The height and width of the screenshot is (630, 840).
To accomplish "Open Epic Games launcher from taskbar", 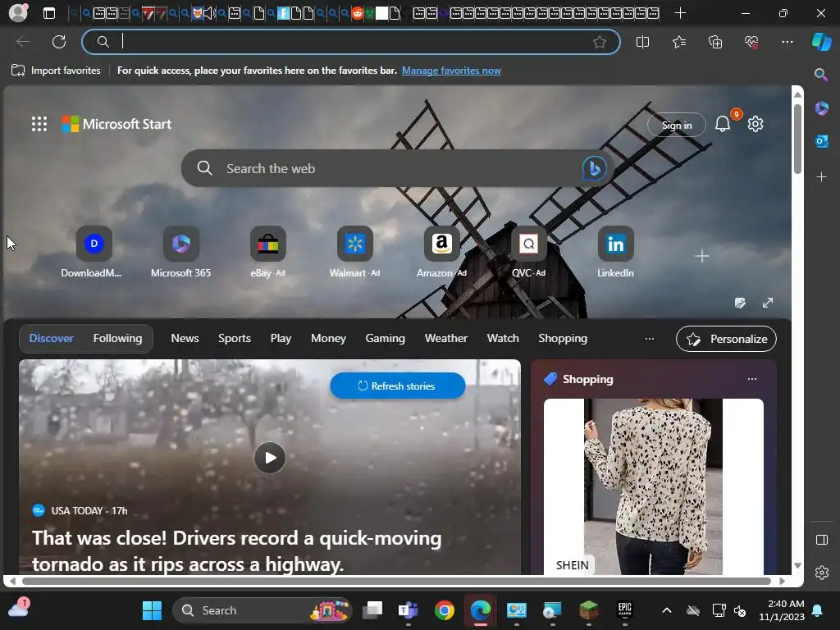I will (x=624, y=610).
